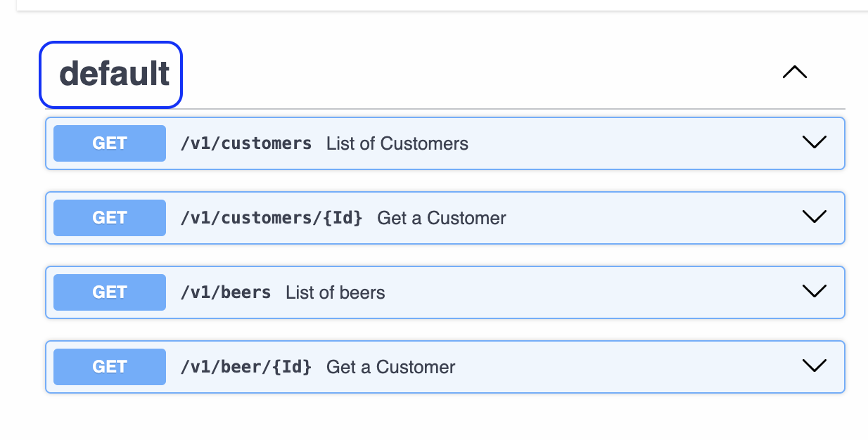Click the default tag heading
This screenshot has height=440, width=868.
coord(114,75)
